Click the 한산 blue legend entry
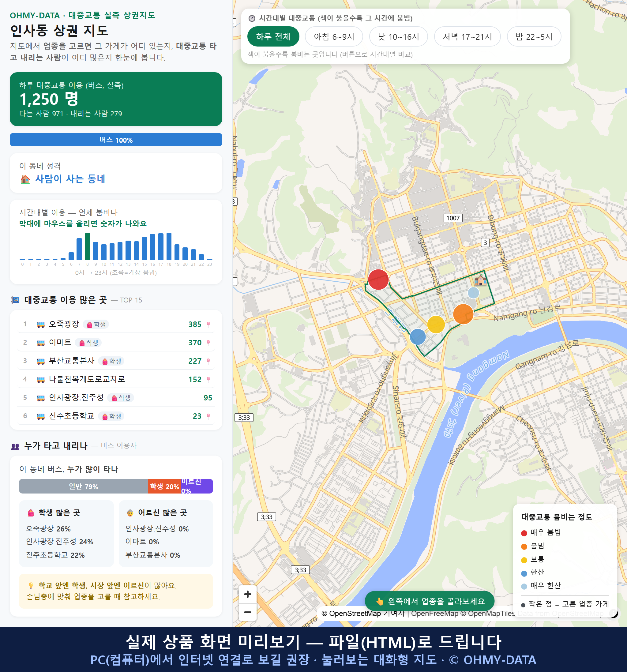Image resolution: width=627 pixels, height=672 pixels. pos(533,572)
